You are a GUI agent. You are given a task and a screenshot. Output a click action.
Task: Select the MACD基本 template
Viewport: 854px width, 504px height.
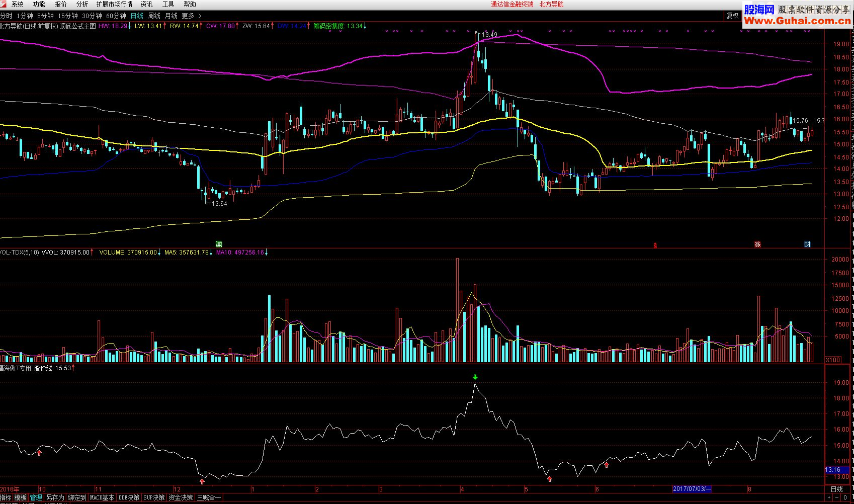point(102,497)
